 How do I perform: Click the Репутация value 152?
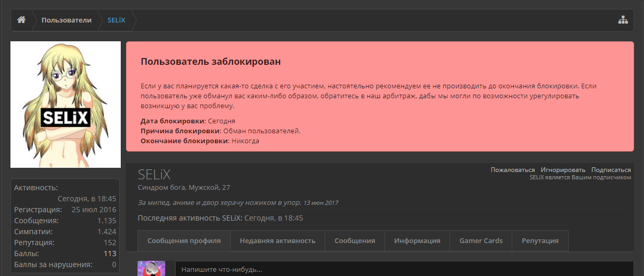[110, 243]
